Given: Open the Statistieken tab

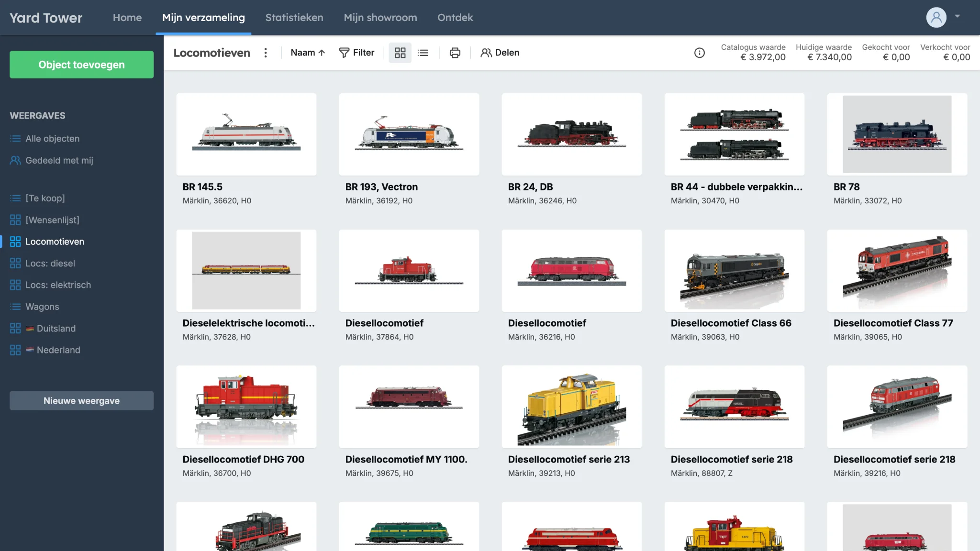Looking at the screenshot, I should click(294, 18).
